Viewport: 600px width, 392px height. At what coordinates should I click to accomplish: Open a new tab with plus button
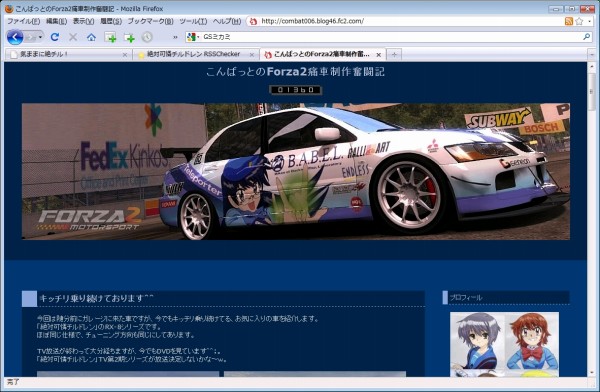click(394, 55)
